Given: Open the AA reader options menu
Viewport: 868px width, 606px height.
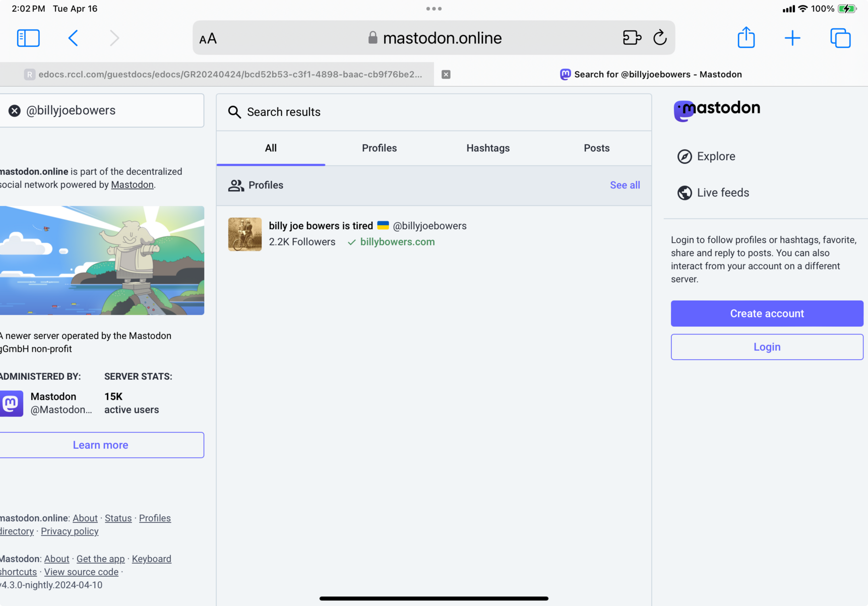Looking at the screenshot, I should click(208, 39).
